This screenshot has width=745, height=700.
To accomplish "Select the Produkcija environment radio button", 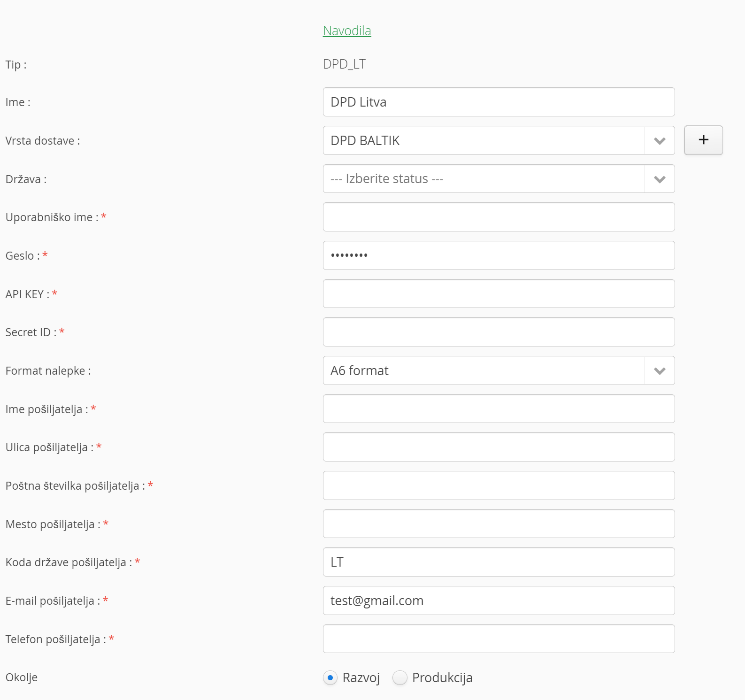I will pos(399,677).
